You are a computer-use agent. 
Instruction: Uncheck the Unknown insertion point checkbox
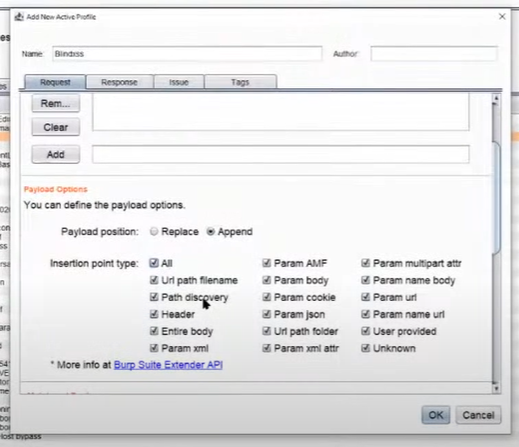tap(366, 348)
